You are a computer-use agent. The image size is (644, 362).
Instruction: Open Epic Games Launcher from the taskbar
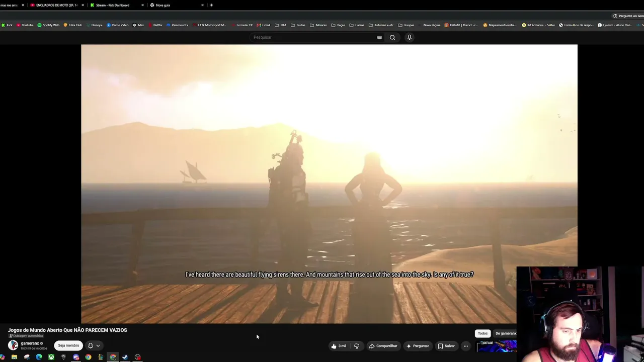[x=63, y=357]
